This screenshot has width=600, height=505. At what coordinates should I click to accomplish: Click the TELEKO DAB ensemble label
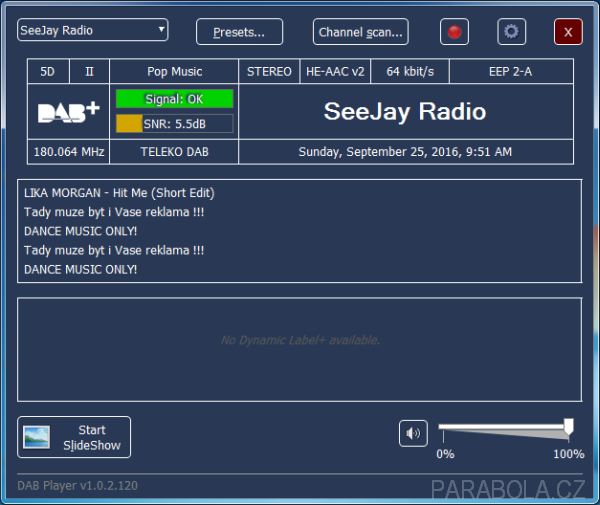click(x=174, y=152)
